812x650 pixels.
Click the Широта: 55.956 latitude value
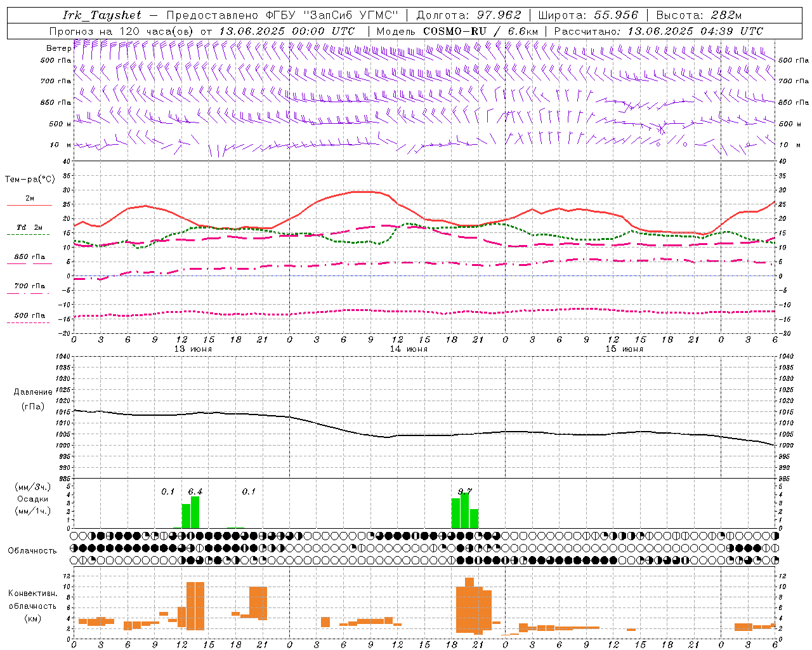click(588, 15)
